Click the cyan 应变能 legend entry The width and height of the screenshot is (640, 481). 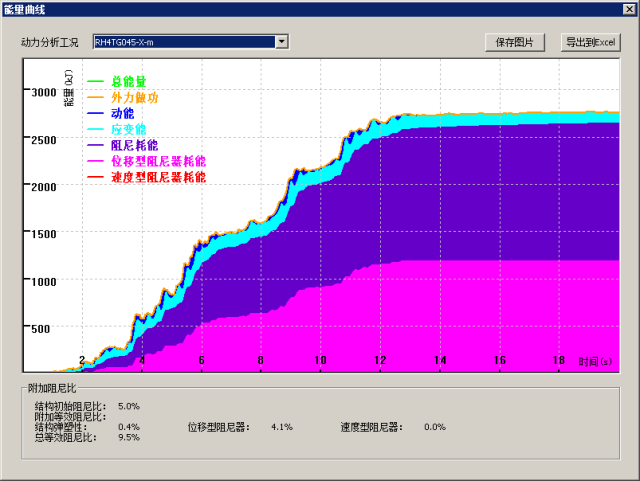tap(127, 130)
